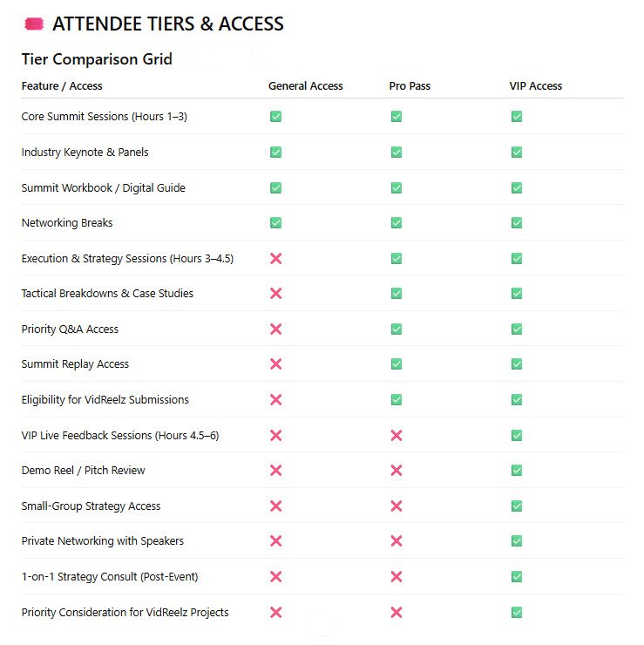
Task: Select the Pro Pass column header
Action: pyautogui.click(x=410, y=86)
